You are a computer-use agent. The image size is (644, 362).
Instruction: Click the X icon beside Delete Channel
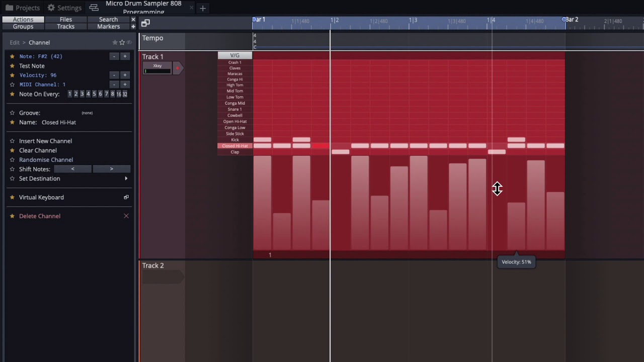126,216
